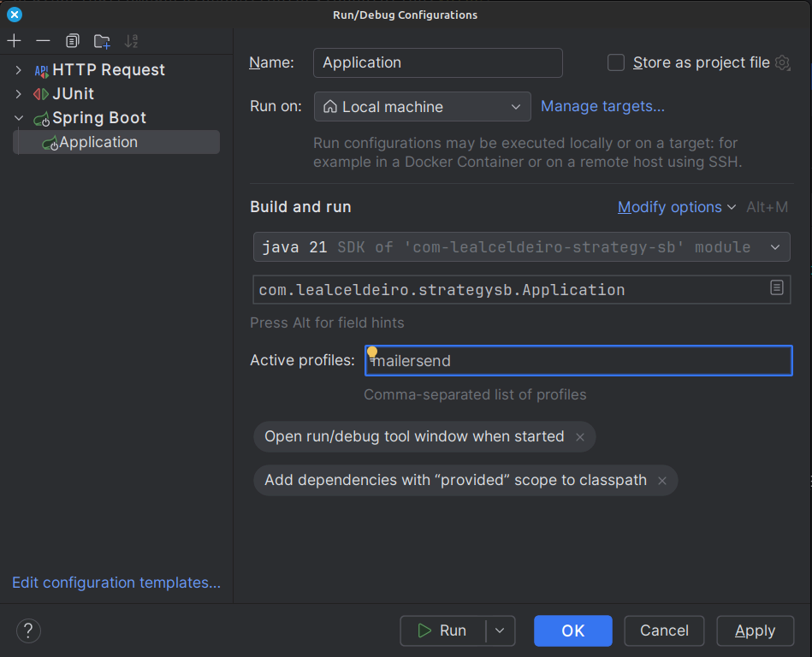Open Edit configuration templates

click(116, 583)
